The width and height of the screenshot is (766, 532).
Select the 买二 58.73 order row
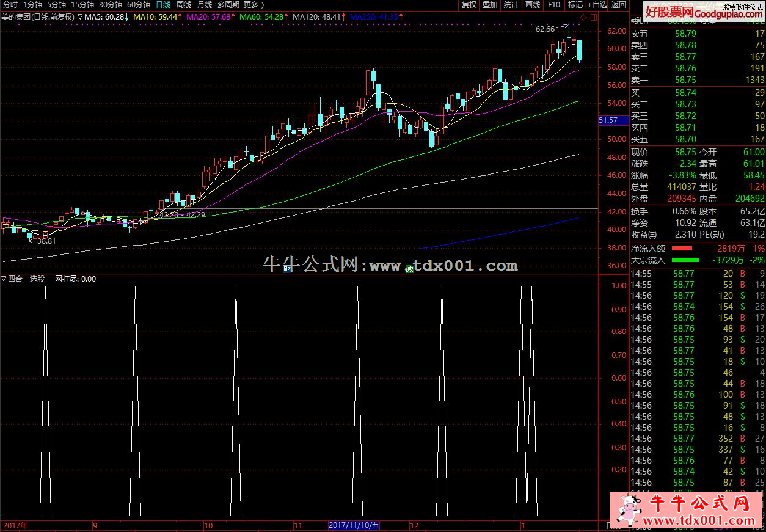[698, 104]
